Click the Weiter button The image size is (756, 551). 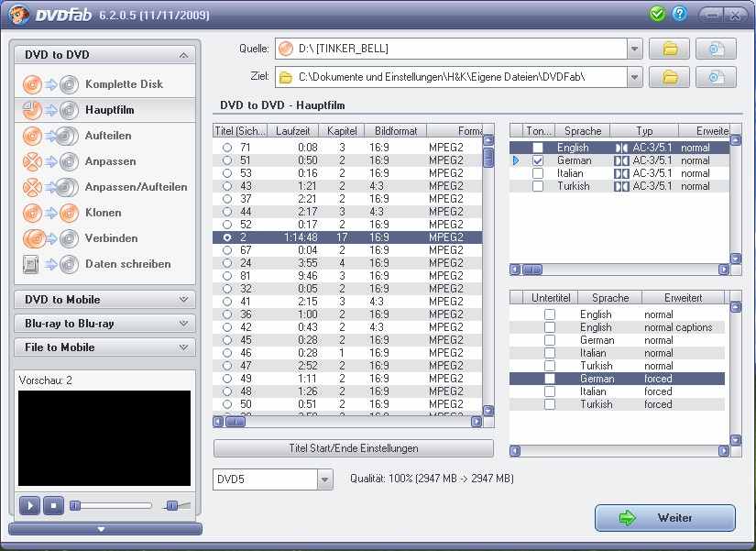tap(664, 518)
